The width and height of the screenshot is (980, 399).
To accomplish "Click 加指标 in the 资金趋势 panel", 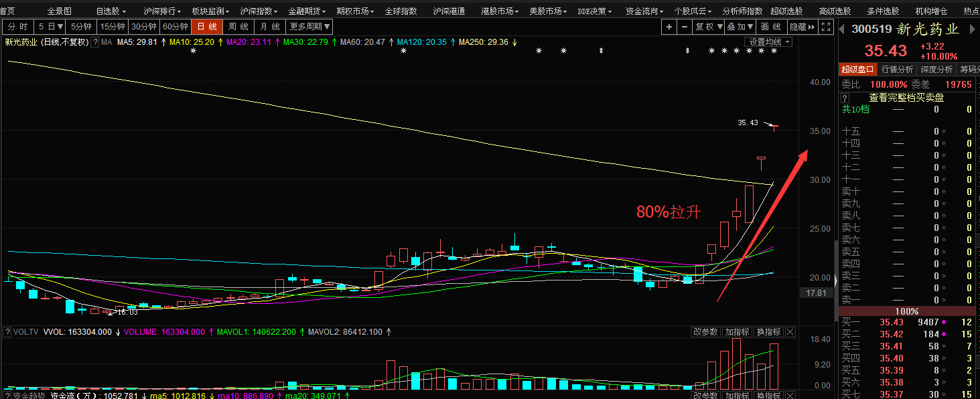I will [x=737, y=396].
